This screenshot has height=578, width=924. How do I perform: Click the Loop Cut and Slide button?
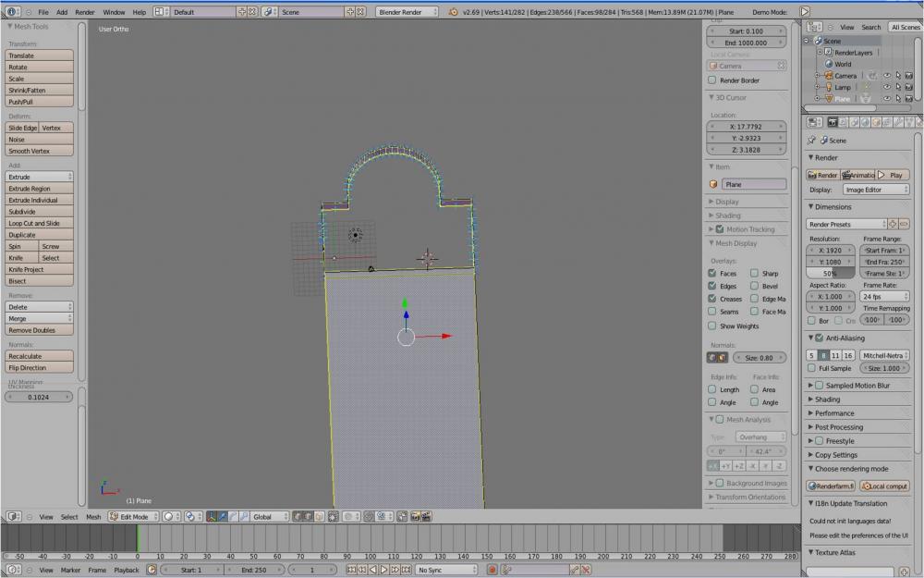pyautogui.click(x=39, y=223)
